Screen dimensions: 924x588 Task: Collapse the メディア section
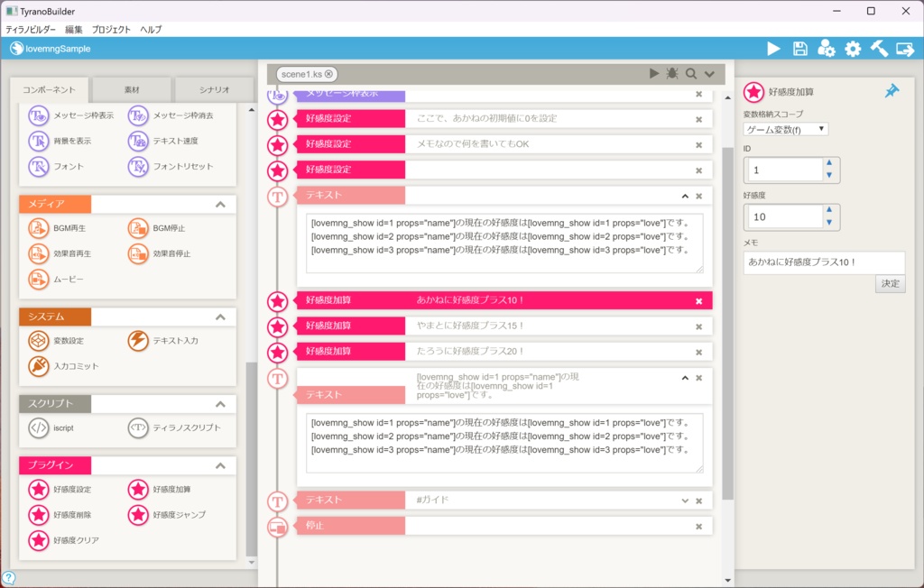pos(220,205)
